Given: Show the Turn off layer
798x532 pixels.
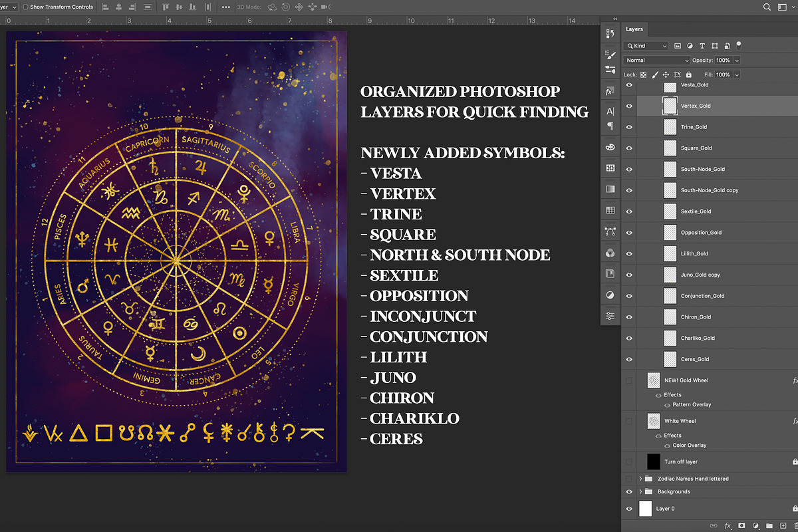Looking at the screenshot, I should click(x=629, y=462).
